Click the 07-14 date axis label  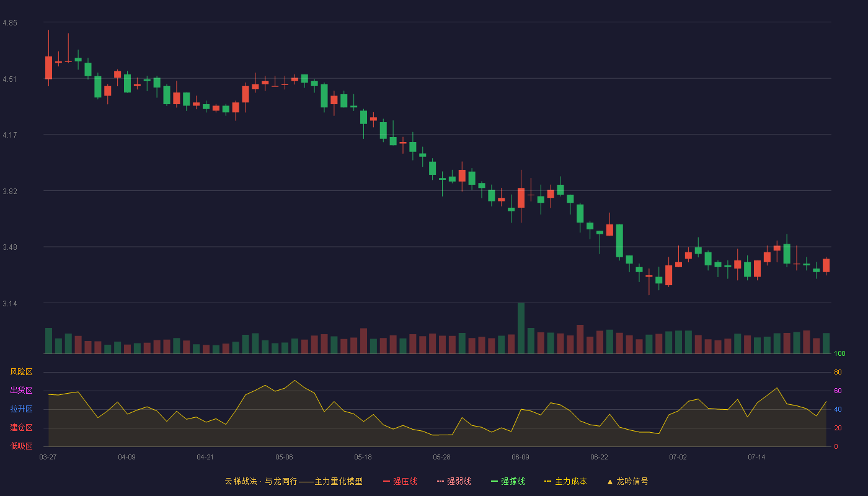tap(756, 457)
